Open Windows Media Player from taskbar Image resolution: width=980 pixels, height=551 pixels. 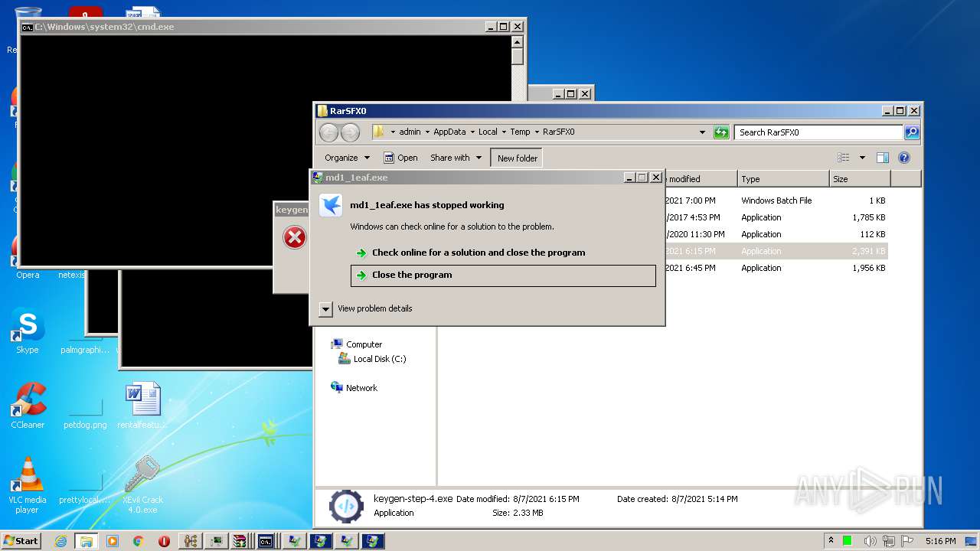(113, 541)
